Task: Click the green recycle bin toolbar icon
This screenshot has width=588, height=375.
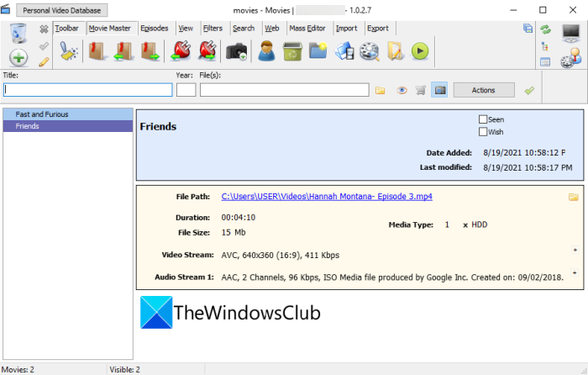Action: [292, 51]
